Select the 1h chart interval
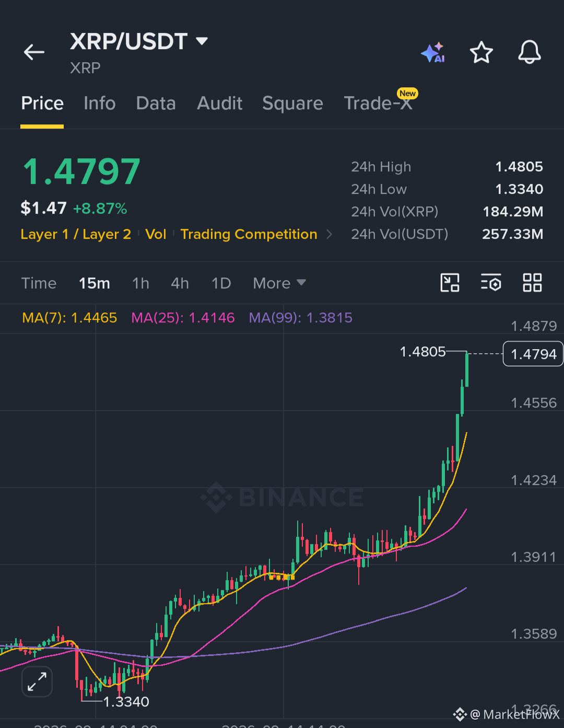The image size is (564, 728). point(140,283)
